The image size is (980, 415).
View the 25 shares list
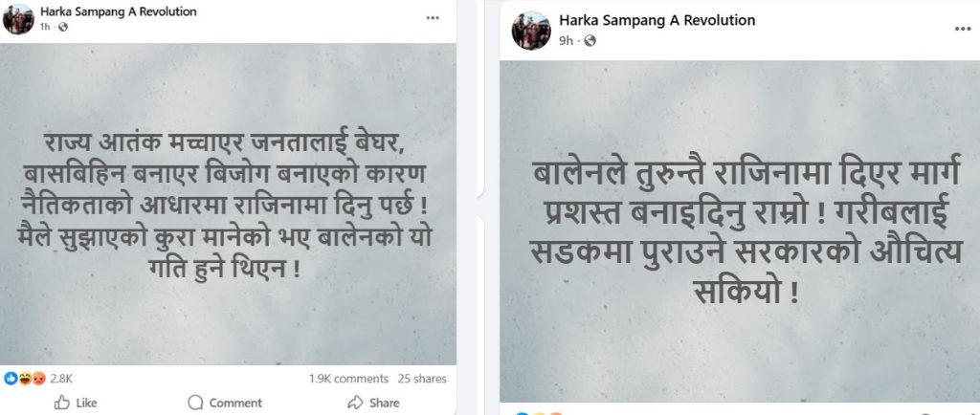pos(422,379)
